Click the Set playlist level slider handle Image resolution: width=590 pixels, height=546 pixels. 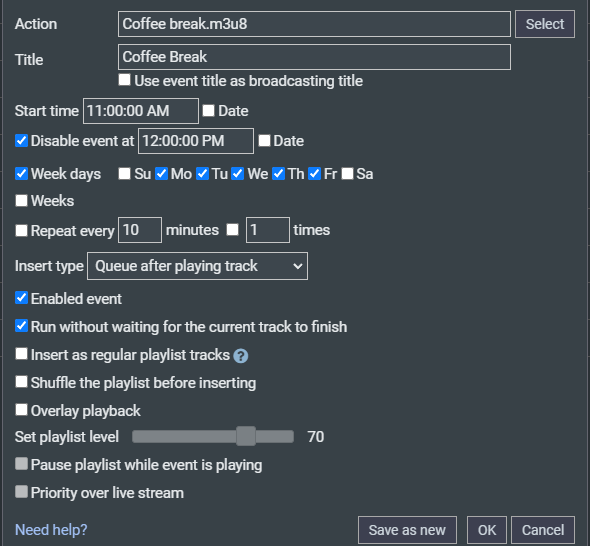(246, 436)
